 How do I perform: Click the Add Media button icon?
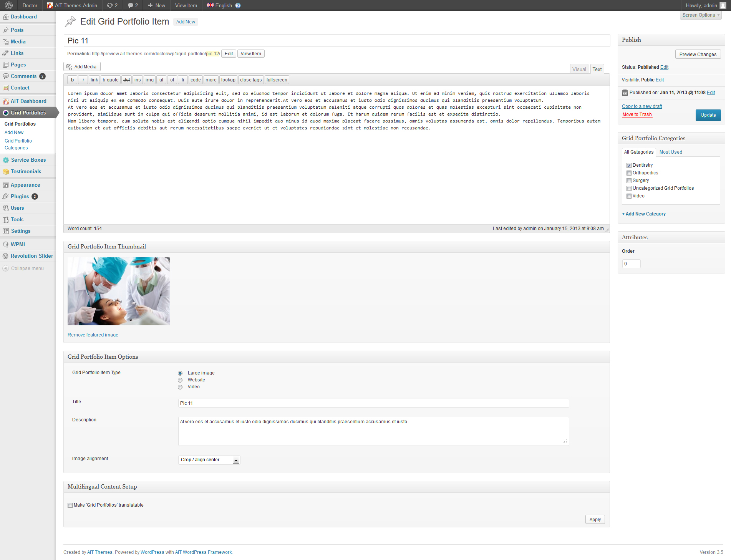70,67
